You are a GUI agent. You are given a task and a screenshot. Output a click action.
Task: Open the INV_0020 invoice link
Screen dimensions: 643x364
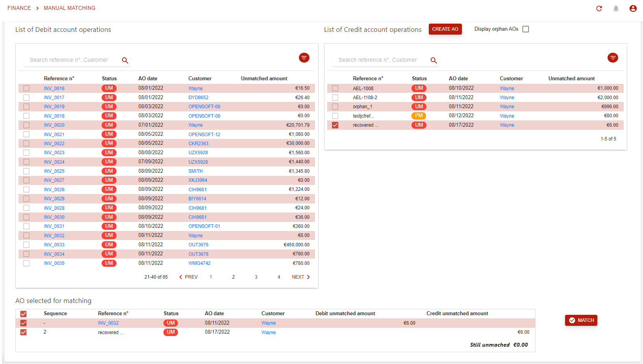point(54,125)
